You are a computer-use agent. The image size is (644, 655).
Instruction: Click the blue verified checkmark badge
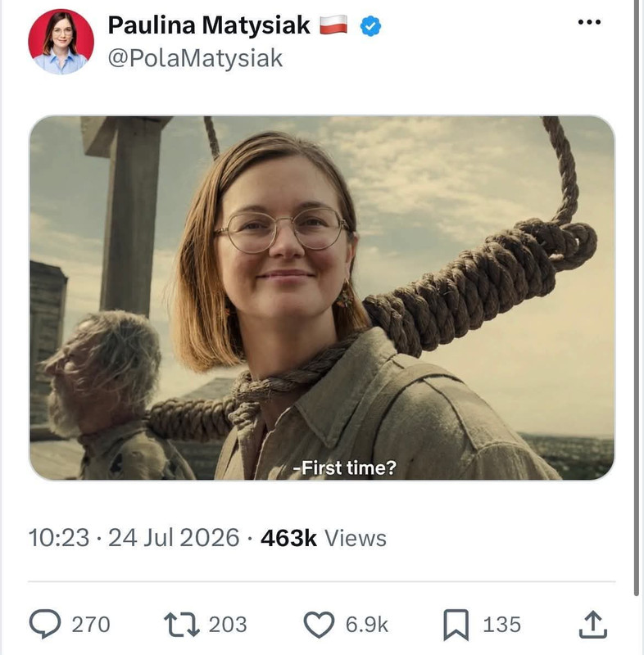370,26
